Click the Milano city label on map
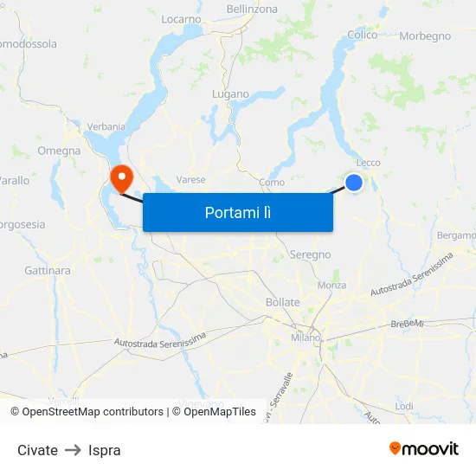The image size is (476, 476). pyautogui.click(x=306, y=338)
